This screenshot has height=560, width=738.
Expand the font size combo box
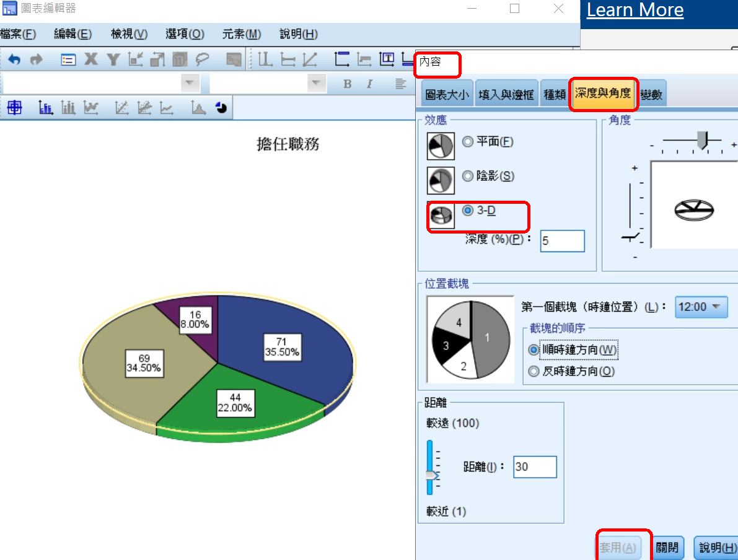pos(316,84)
